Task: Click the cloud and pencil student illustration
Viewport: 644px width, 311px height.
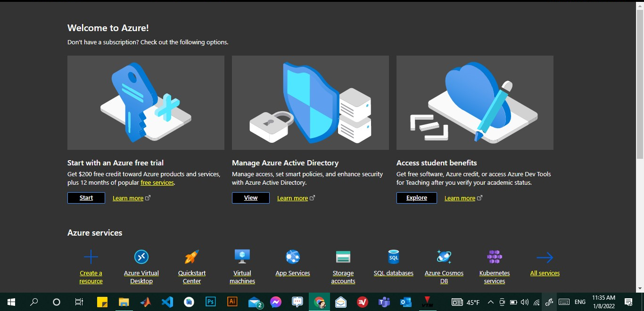Action: [x=475, y=103]
